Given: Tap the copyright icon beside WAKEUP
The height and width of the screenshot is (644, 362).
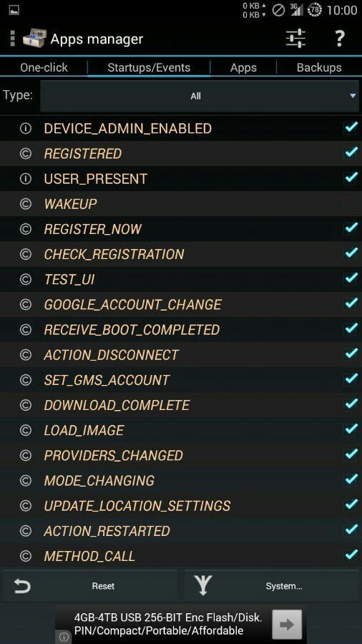Looking at the screenshot, I should pos(26,204).
